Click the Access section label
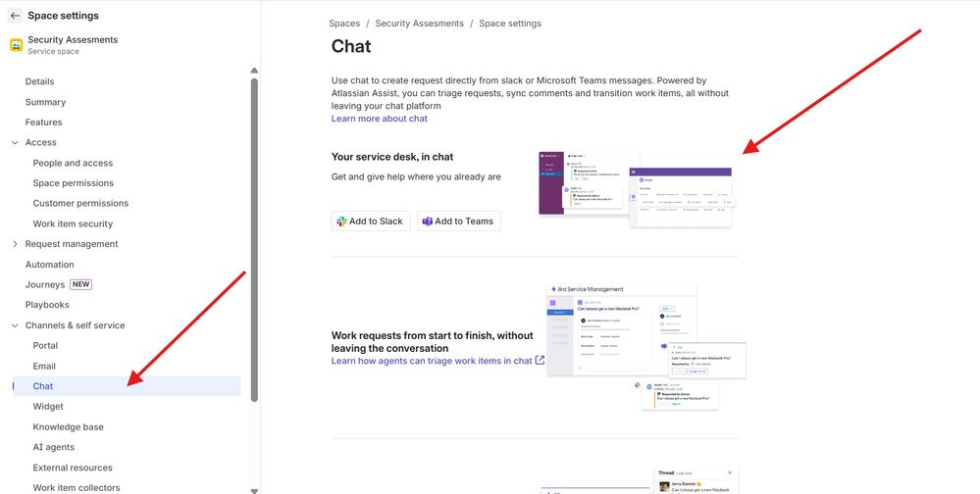 tap(40, 142)
